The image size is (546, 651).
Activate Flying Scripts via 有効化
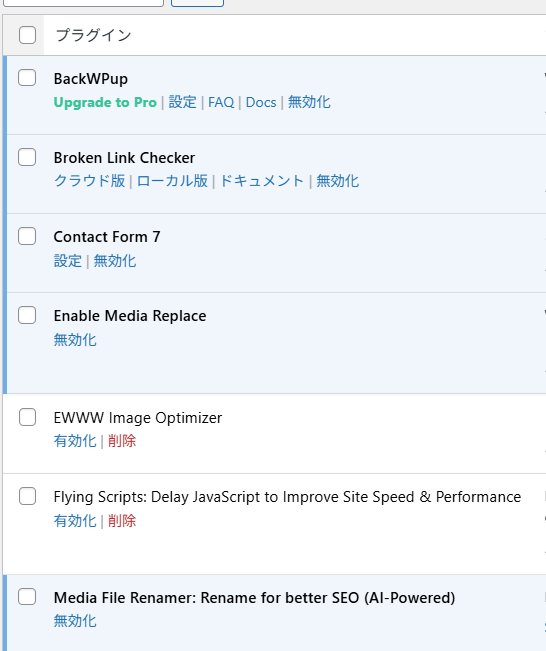(x=75, y=521)
